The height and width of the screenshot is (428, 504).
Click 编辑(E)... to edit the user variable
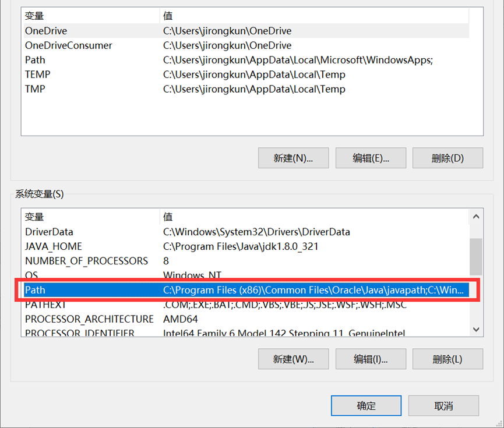click(371, 158)
